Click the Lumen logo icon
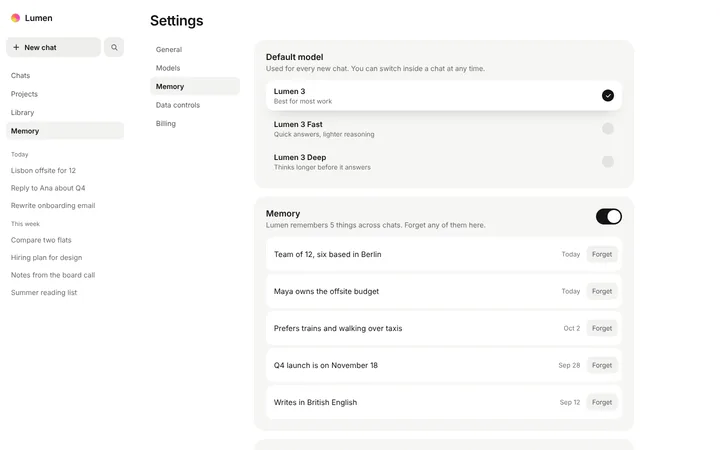This screenshot has height=450, width=720. (x=16, y=18)
